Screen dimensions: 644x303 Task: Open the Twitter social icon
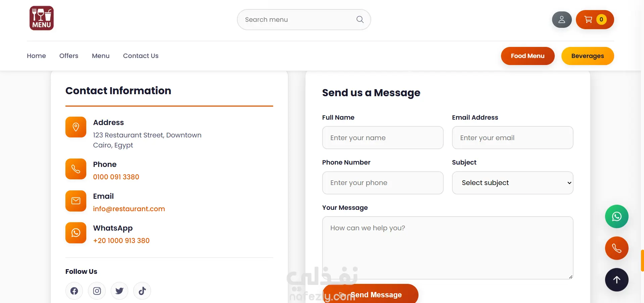pos(119,291)
